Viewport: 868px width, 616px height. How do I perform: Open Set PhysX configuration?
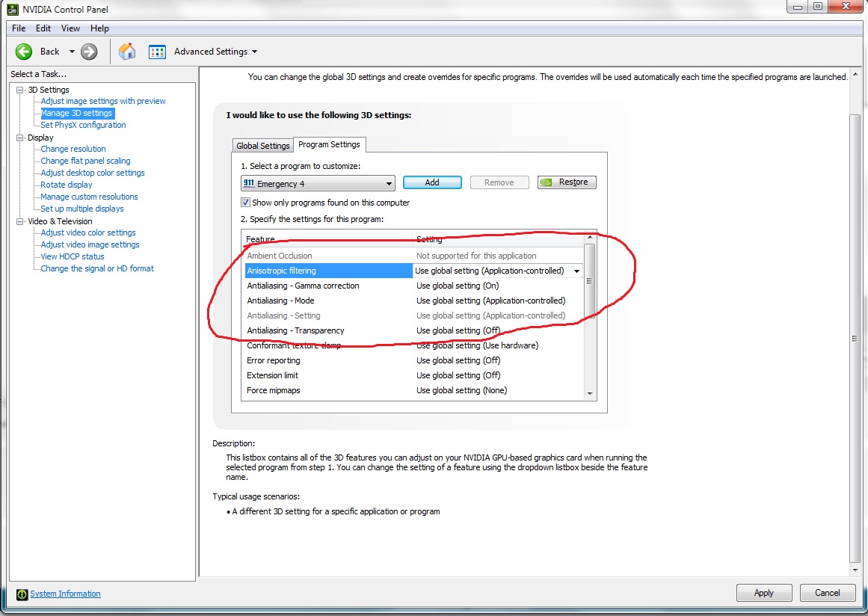(x=83, y=125)
